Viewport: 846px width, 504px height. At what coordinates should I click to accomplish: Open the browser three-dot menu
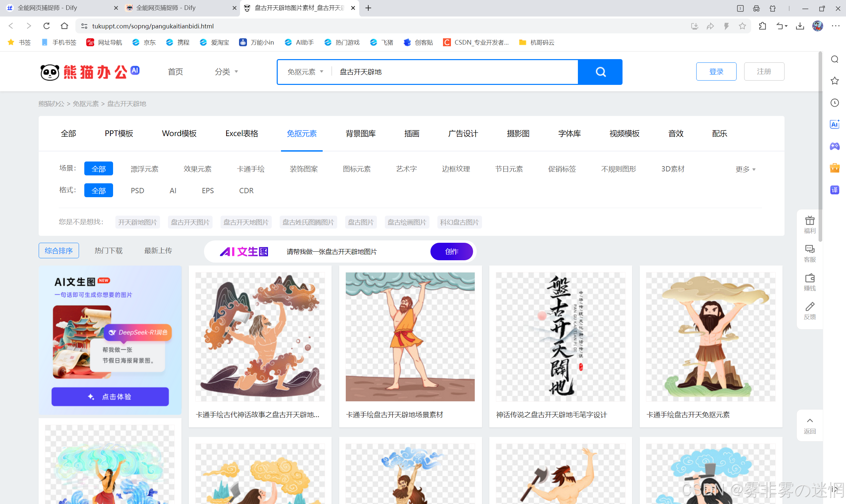[835, 26]
